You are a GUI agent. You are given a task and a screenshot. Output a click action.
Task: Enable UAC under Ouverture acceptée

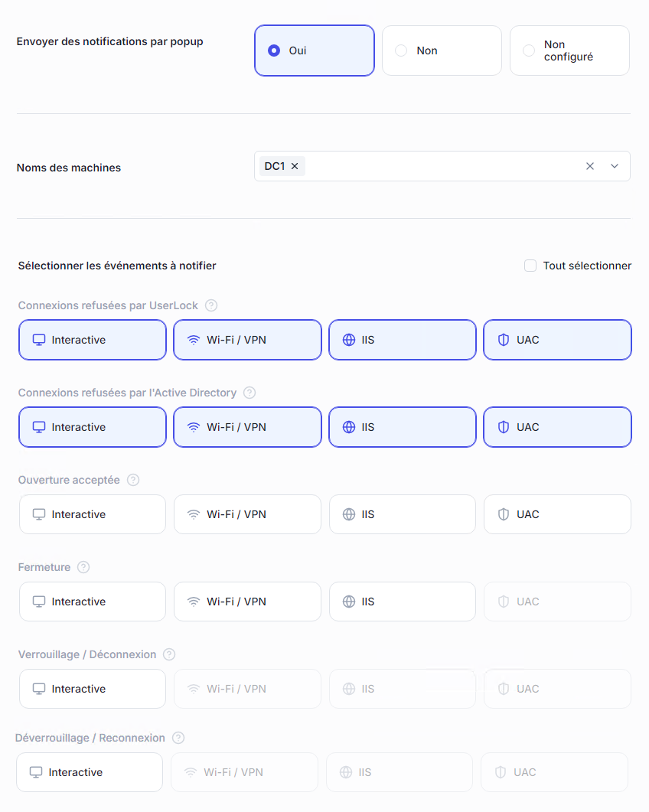pos(557,514)
